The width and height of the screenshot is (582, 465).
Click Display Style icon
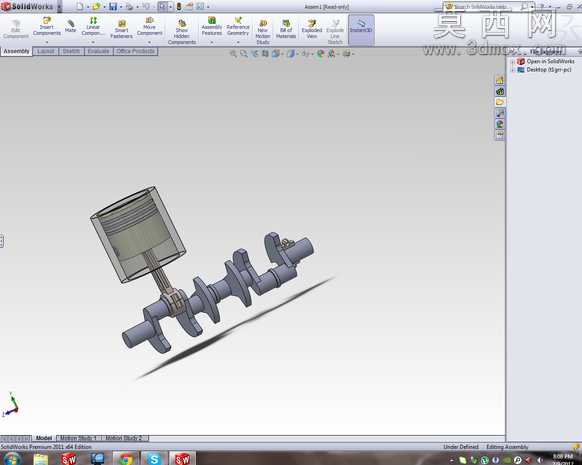(x=290, y=54)
